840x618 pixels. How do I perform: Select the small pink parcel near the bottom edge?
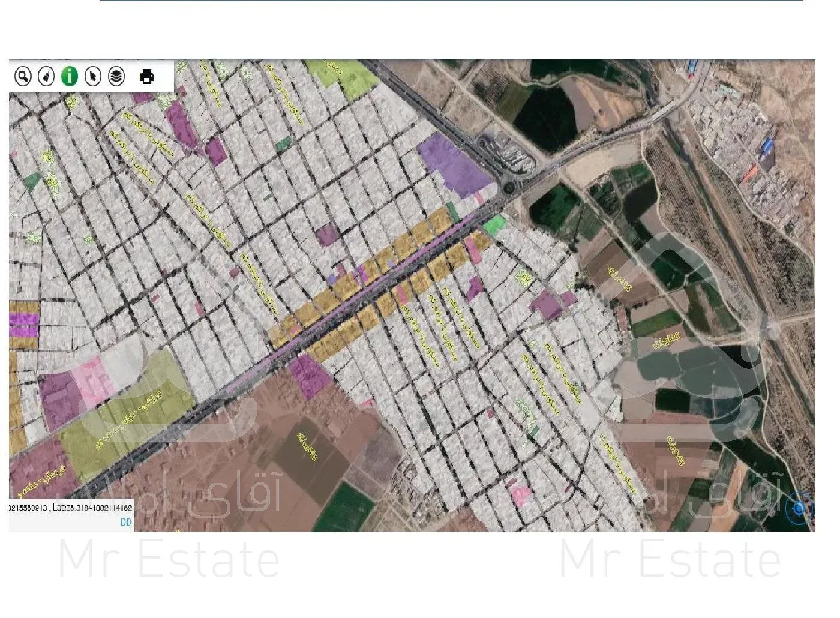point(521,495)
